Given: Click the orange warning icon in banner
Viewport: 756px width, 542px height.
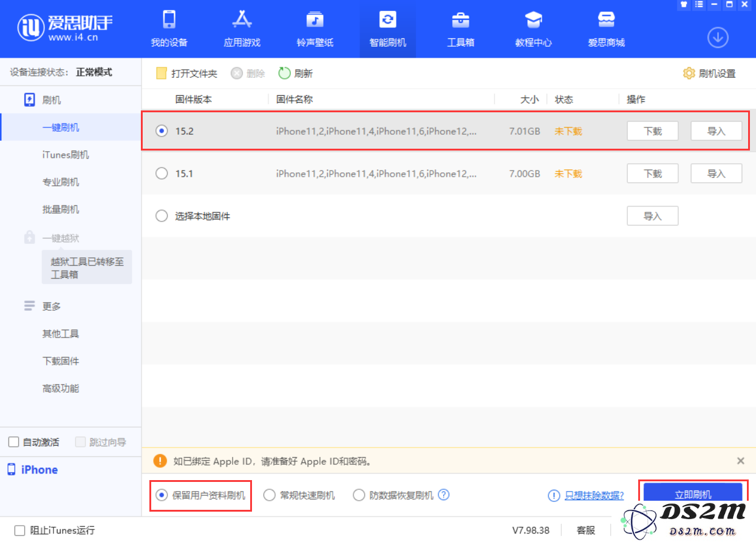Looking at the screenshot, I should [160, 461].
